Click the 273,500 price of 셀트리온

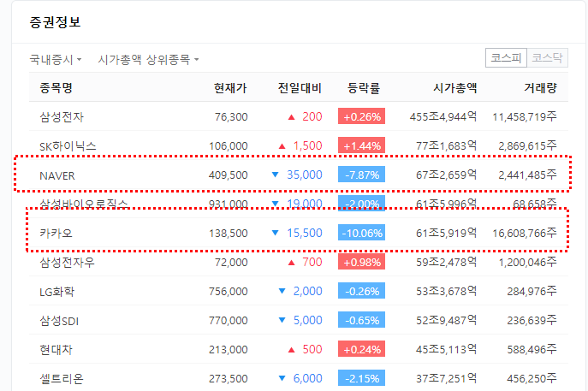point(228,379)
